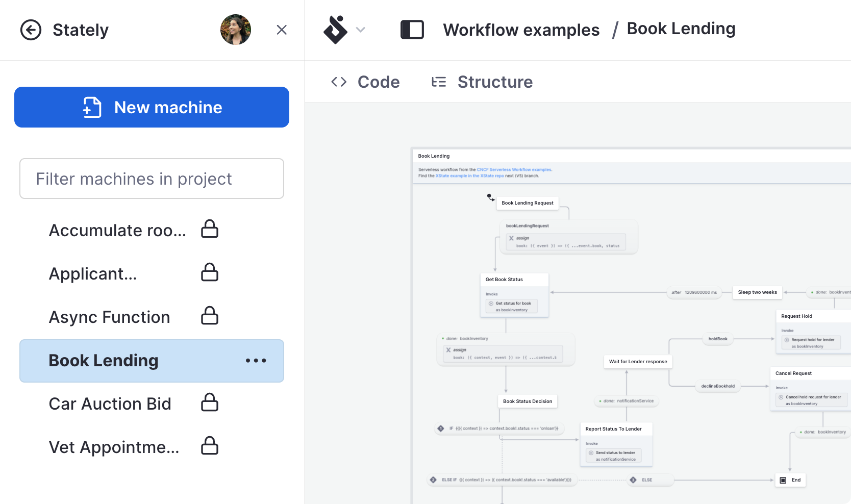Expand the Stately logo dropdown chevron
Viewport: 851px width, 504px height.
pyautogui.click(x=361, y=30)
